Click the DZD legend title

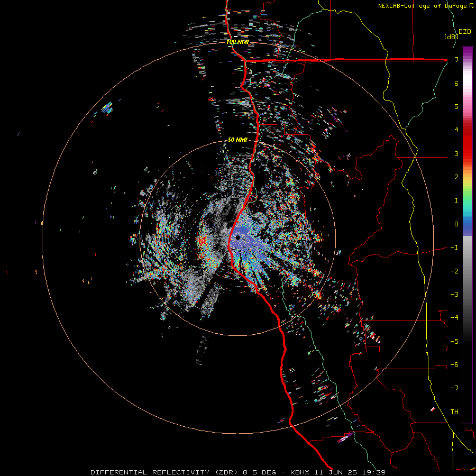(x=465, y=32)
